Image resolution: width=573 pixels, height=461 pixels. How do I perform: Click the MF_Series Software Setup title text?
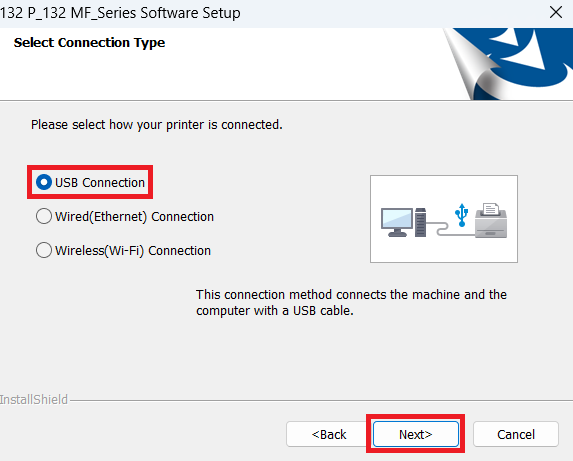[120, 13]
